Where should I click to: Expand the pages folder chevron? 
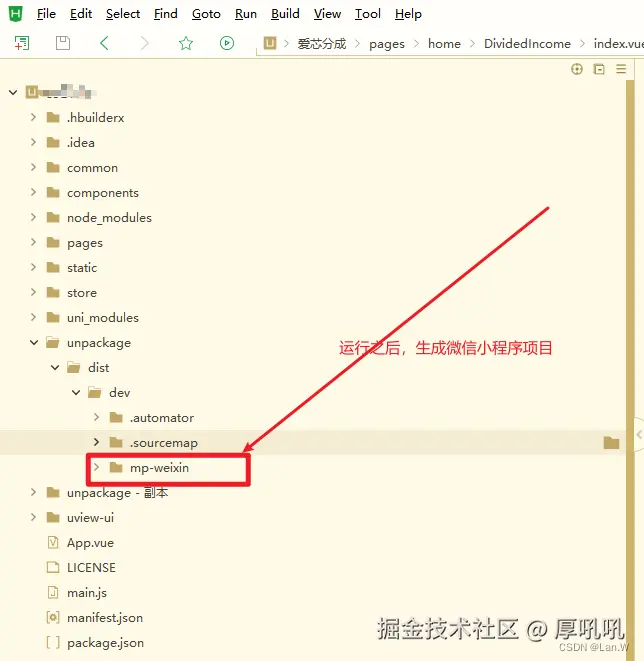click(x=33, y=242)
